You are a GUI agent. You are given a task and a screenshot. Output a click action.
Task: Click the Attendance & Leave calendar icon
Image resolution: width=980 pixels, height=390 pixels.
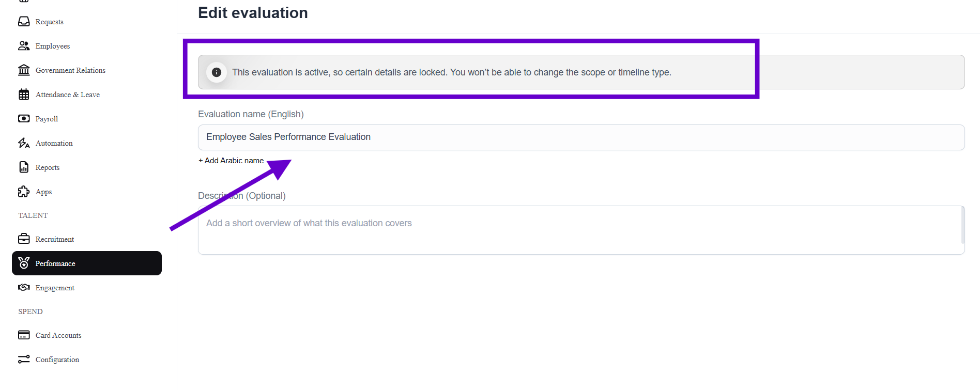(x=24, y=95)
